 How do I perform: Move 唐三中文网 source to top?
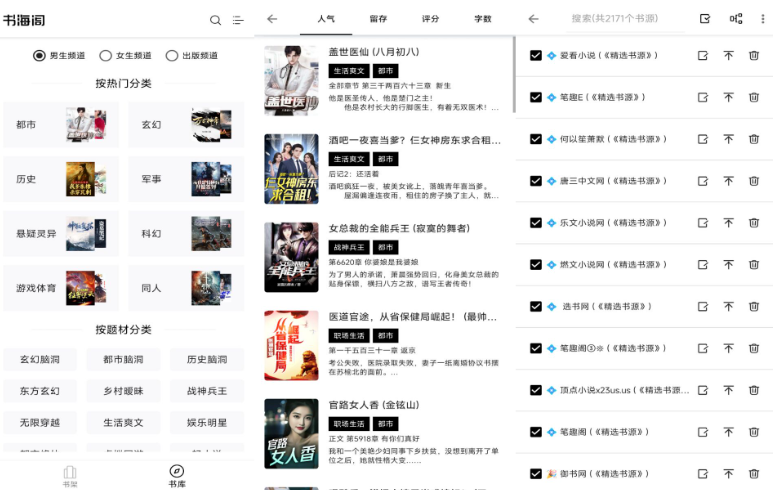coord(729,181)
